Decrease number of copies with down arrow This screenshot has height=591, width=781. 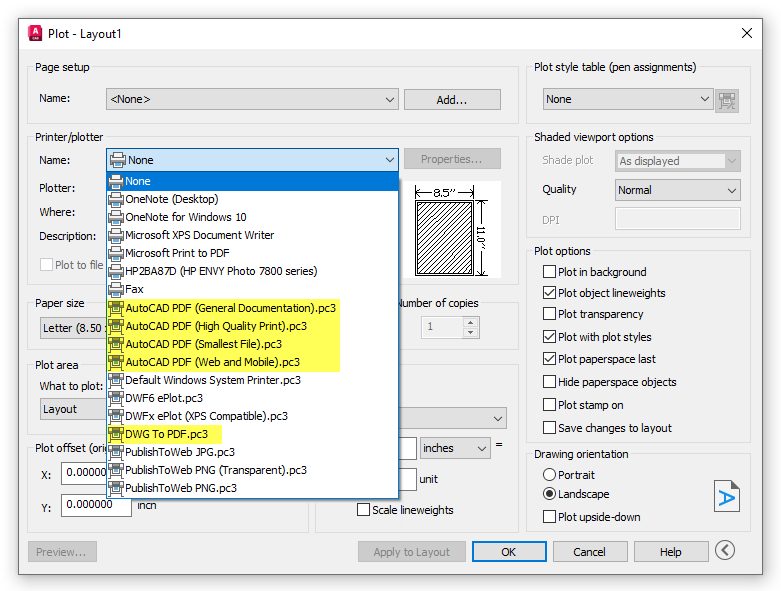471,333
